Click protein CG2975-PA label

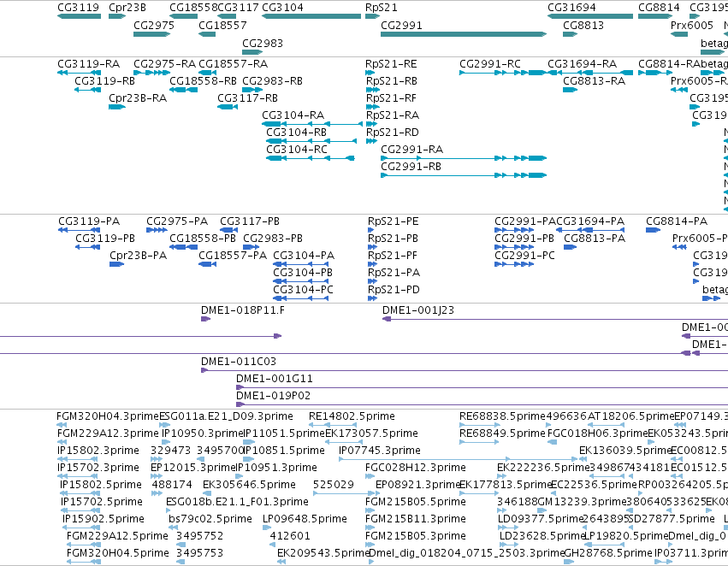point(177,221)
